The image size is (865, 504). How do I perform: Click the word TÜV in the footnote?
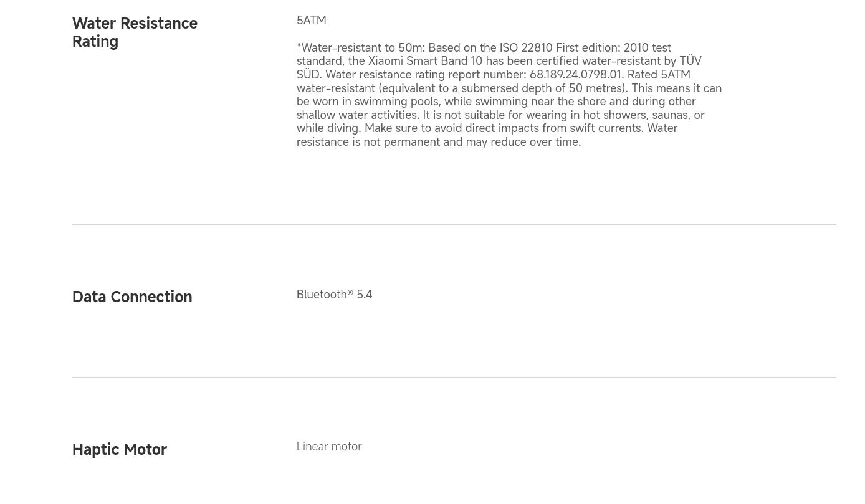pos(691,61)
